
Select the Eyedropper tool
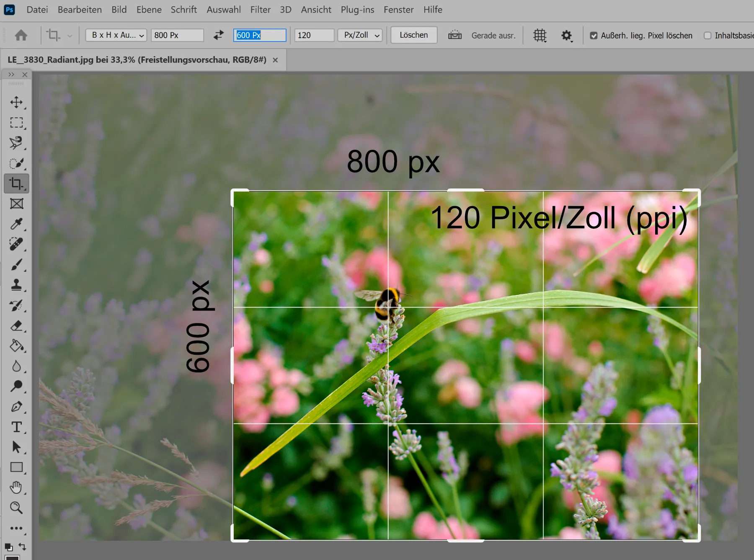(16, 224)
